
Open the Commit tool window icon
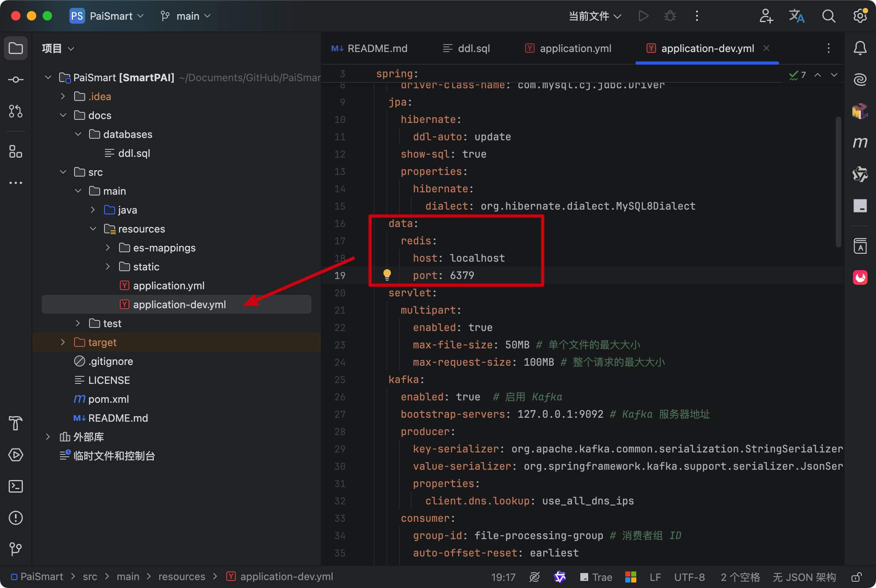[16, 80]
